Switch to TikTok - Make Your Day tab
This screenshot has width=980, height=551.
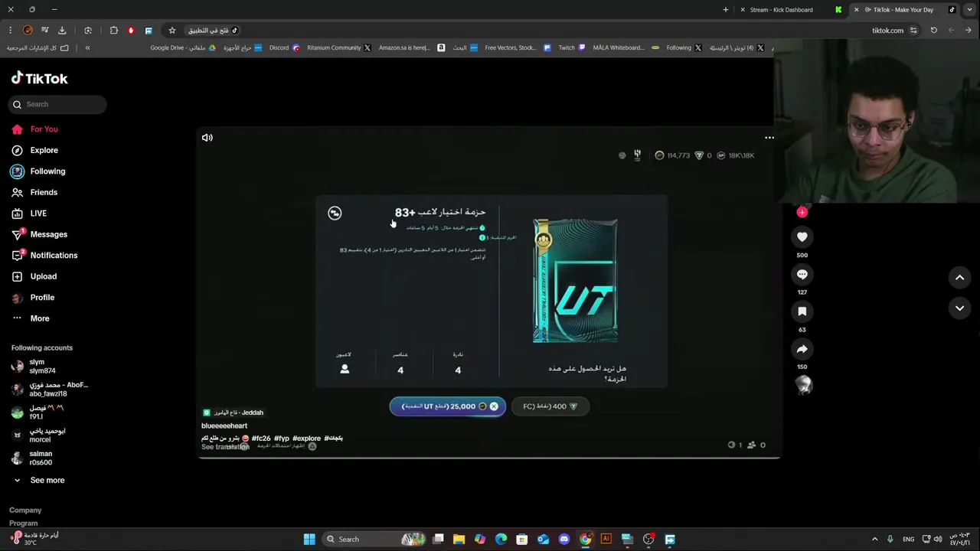coord(903,10)
